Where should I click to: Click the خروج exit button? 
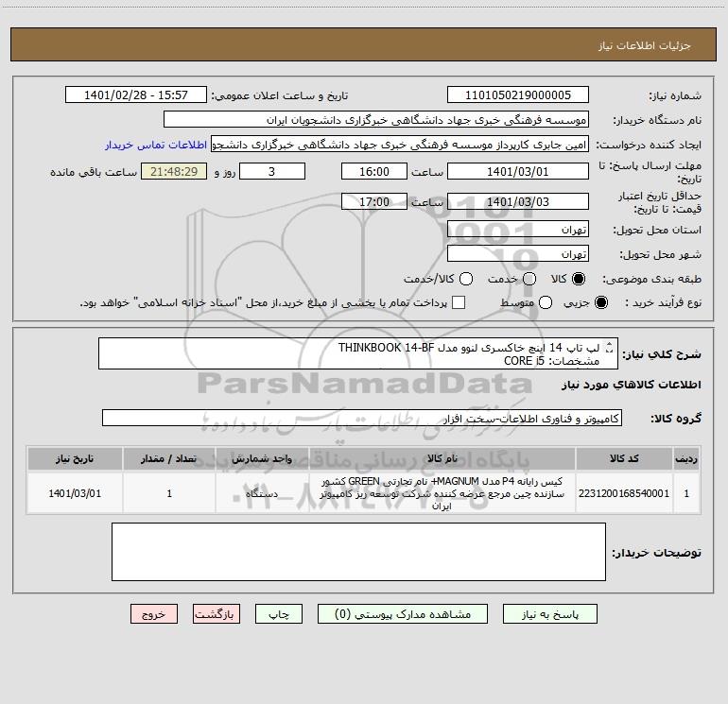tap(154, 614)
